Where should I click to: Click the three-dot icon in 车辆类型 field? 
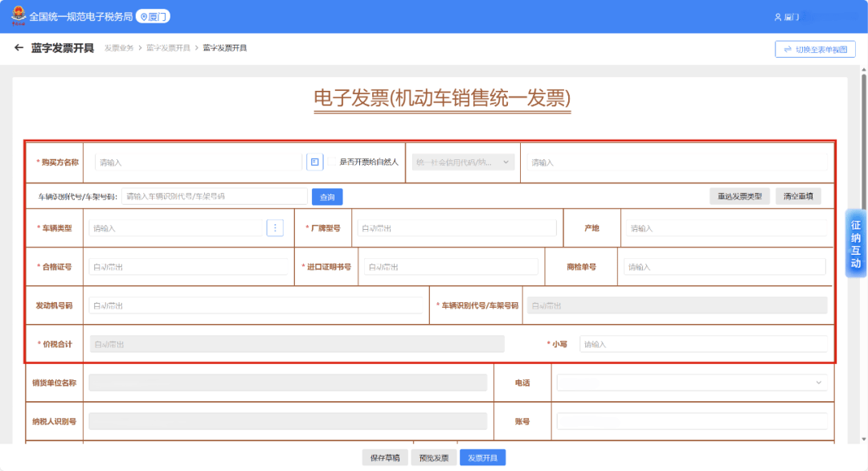point(275,228)
